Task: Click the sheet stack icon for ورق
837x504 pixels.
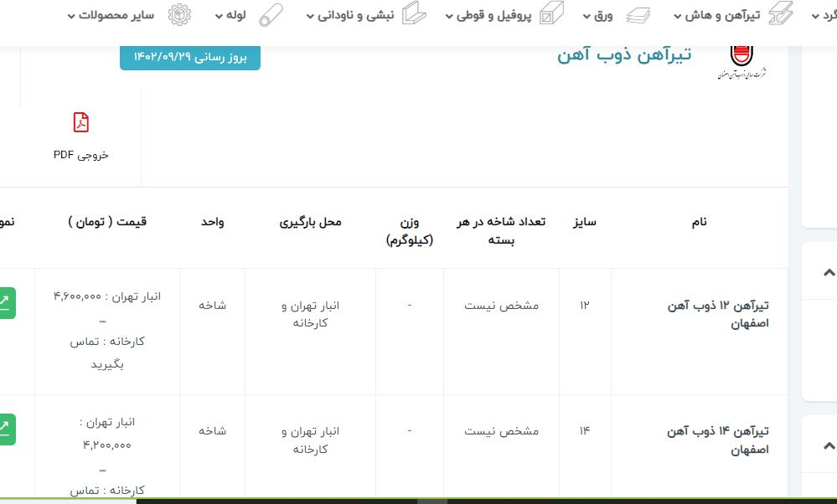Action: [638, 15]
